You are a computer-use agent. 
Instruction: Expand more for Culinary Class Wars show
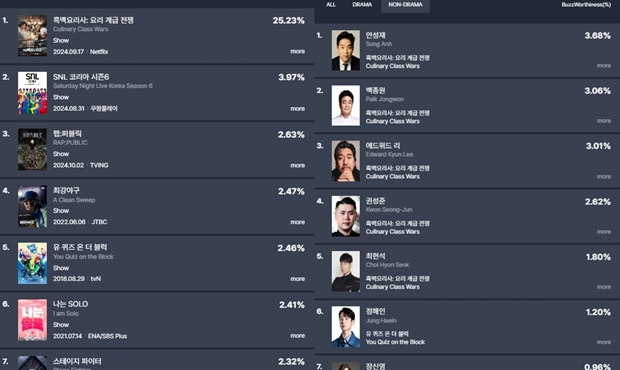click(297, 51)
